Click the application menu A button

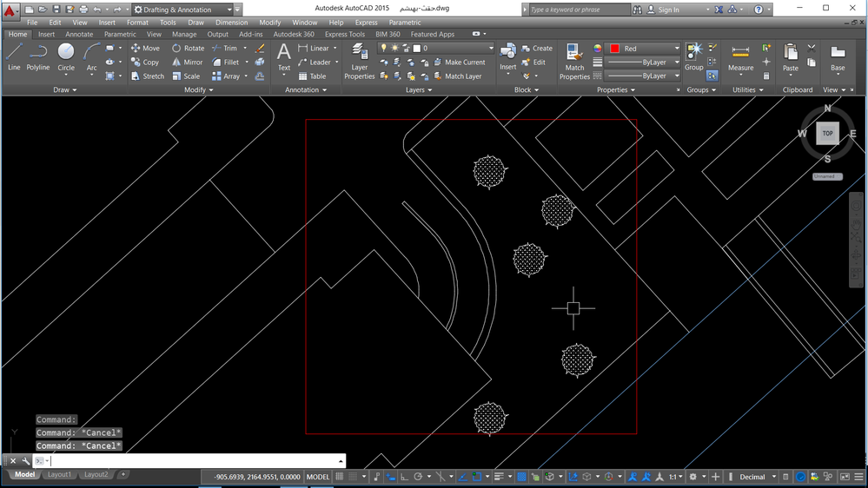[x=10, y=10]
